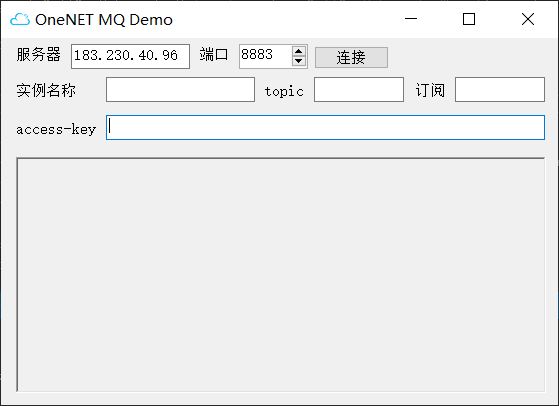Close the OneNET MQ Demo window
This screenshot has width=559, height=406.
(x=528, y=19)
